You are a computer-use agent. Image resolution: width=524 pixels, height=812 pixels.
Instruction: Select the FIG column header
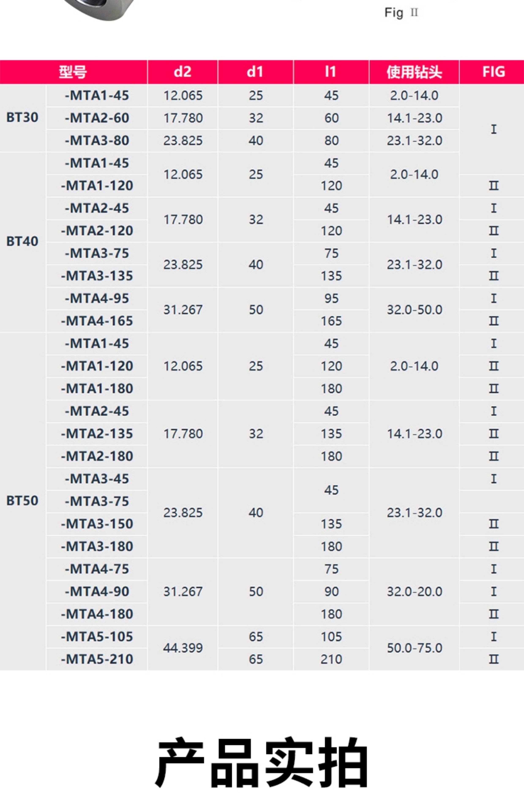tap(493, 72)
